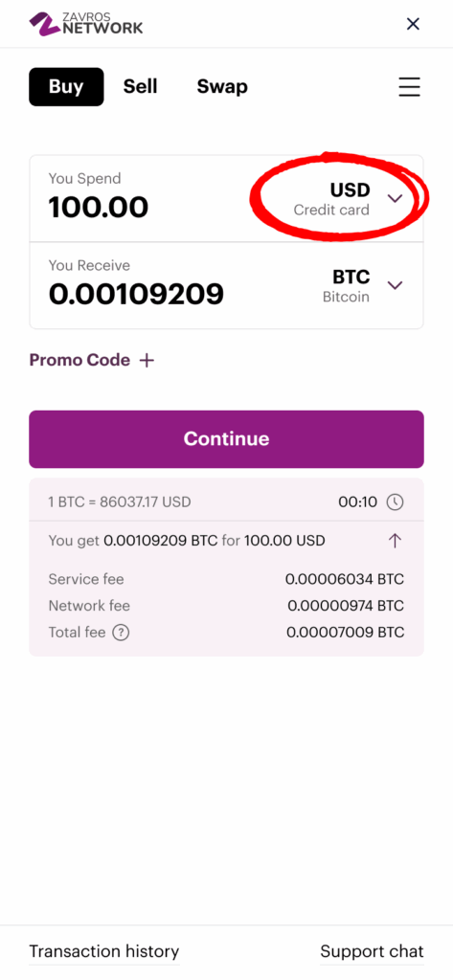Collapse fee details with the up arrow
453x980 pixels.
[x=395, y=541]
